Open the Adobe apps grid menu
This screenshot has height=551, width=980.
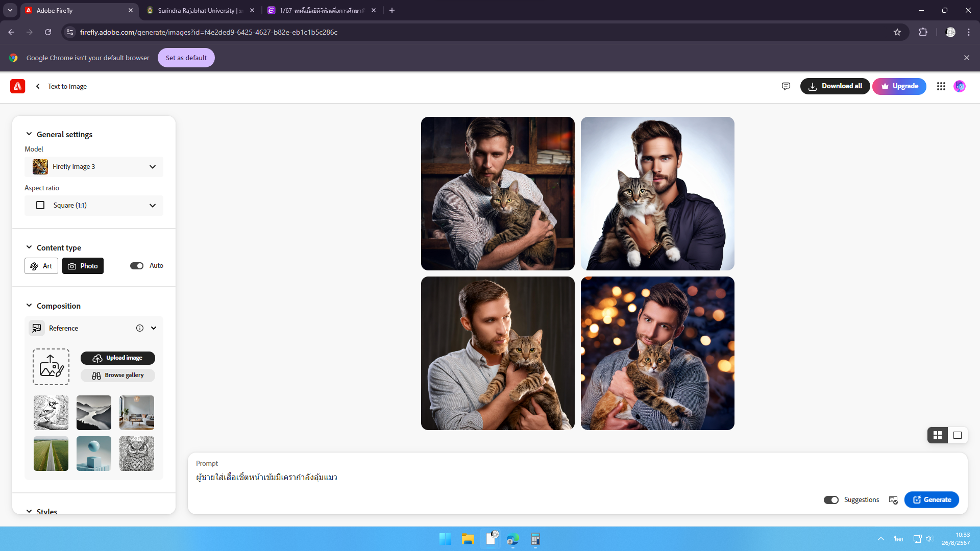point(941,86)
